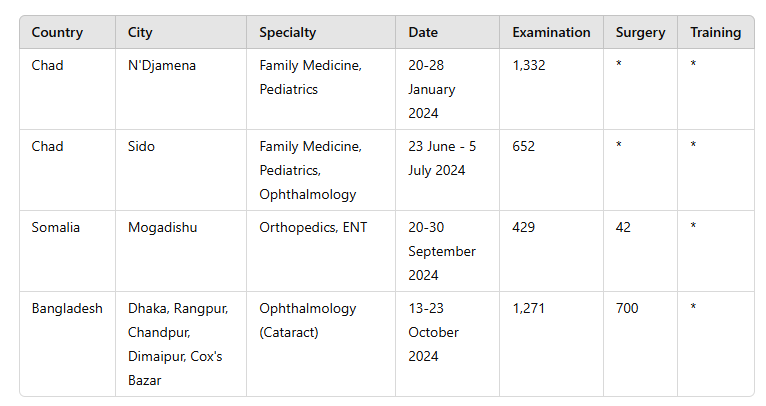Click the Ophthalmology (Cataract) specialty cell
Viewport: 766px width, 406px height.
(x=308, y=321)
